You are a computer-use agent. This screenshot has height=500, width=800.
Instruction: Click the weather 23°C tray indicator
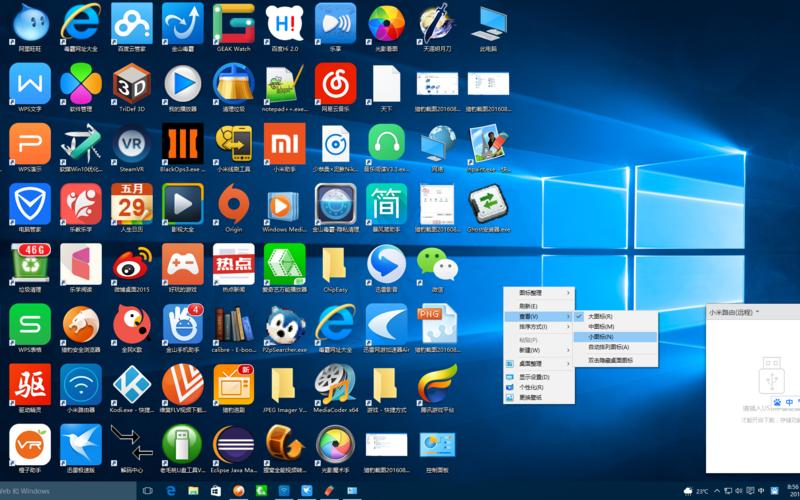pyautogui.click(x=696, y=491)
